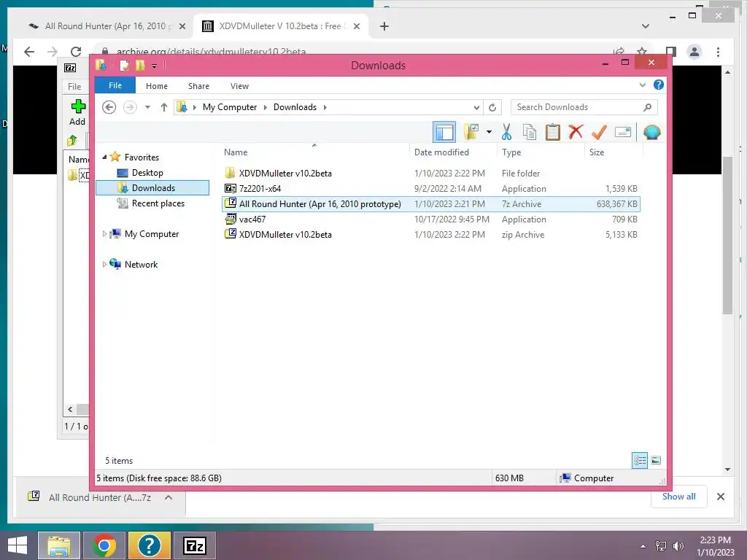Open the Share ribbon tab
The width and height of the screenshot is (747, 560).
click(198, 86)
